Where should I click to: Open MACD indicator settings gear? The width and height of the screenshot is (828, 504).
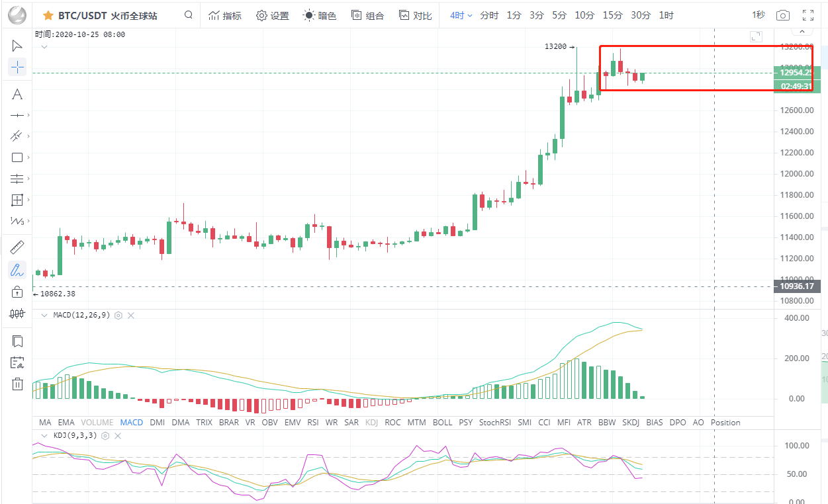[118, 315]
